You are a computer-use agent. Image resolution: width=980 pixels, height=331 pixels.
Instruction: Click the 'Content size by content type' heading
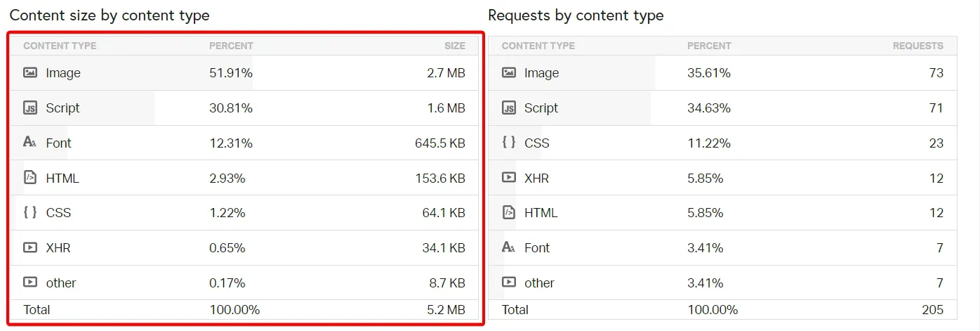pos(110,15)
